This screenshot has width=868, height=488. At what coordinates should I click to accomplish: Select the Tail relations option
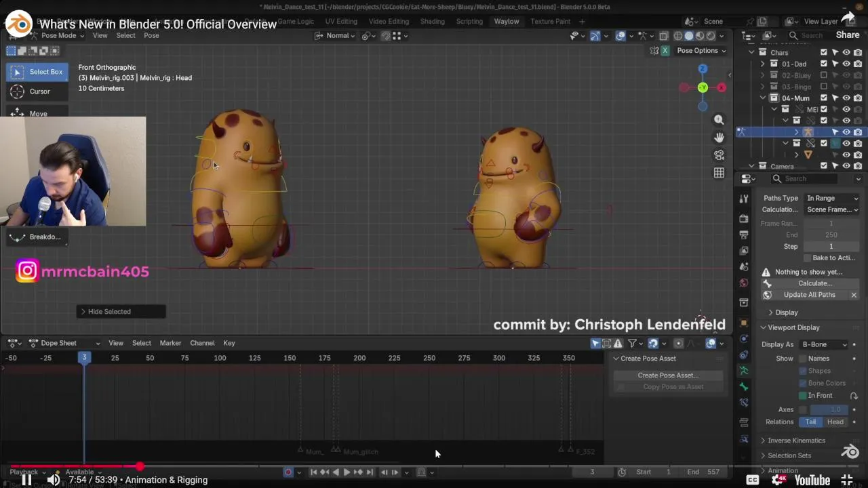(x=810, y=422)
